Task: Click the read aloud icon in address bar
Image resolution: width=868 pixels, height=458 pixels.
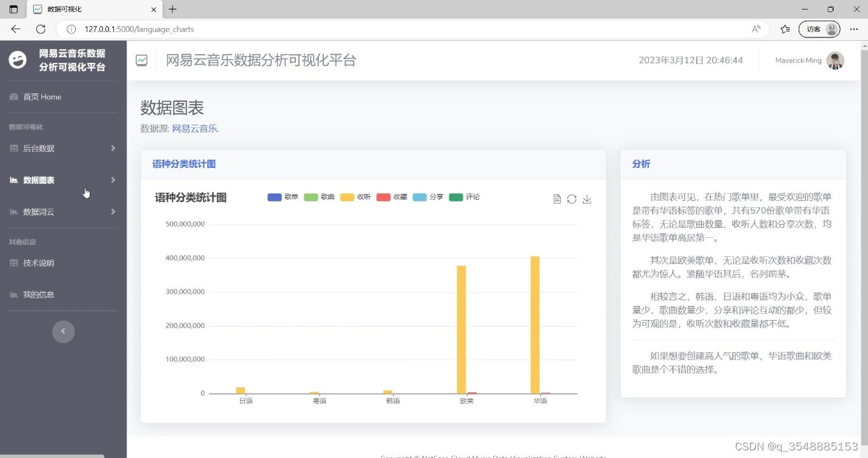Action: [756, 29]
